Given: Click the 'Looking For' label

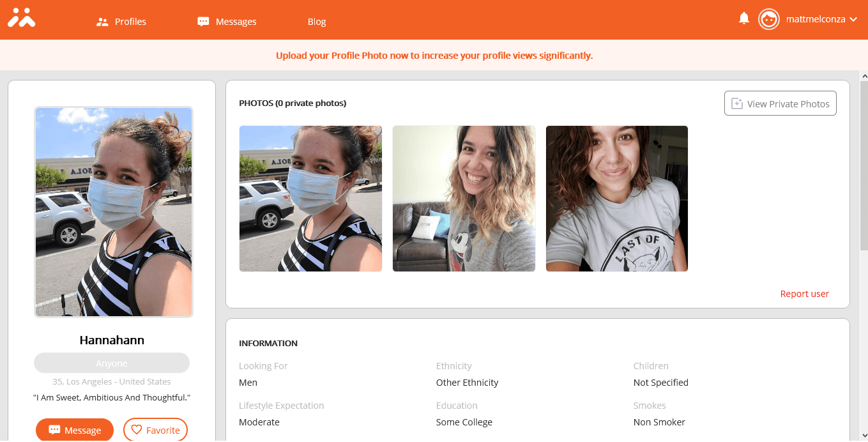Looking at the screenshot, I should coord(263,366).
